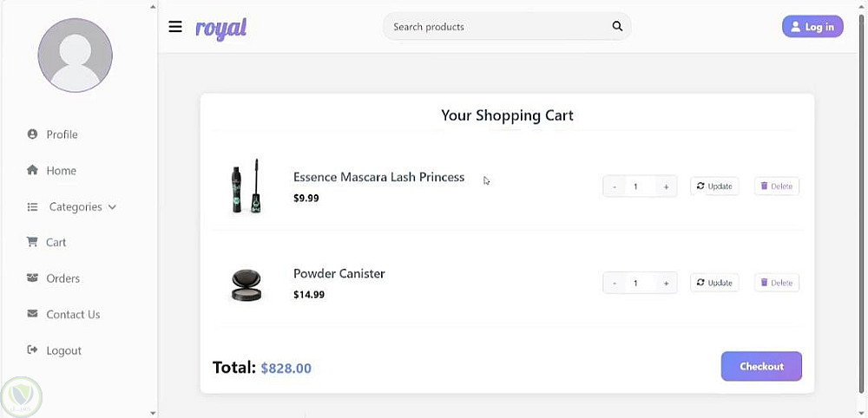Focus the Search products field
The width and height of the screenshot is (868, 418).
495,27
